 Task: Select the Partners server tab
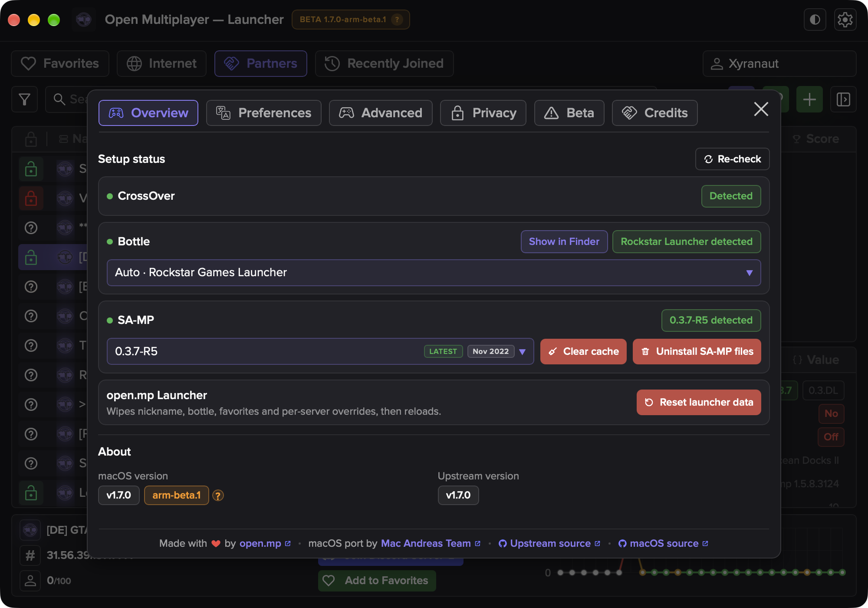pyautogui.click(x=261, y=64)
